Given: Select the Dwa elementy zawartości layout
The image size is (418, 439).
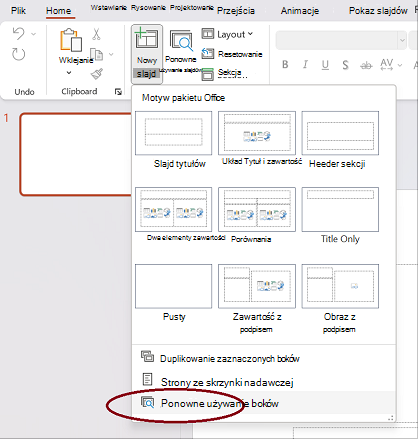Looking at the screenshot, I should coord(174,209).
